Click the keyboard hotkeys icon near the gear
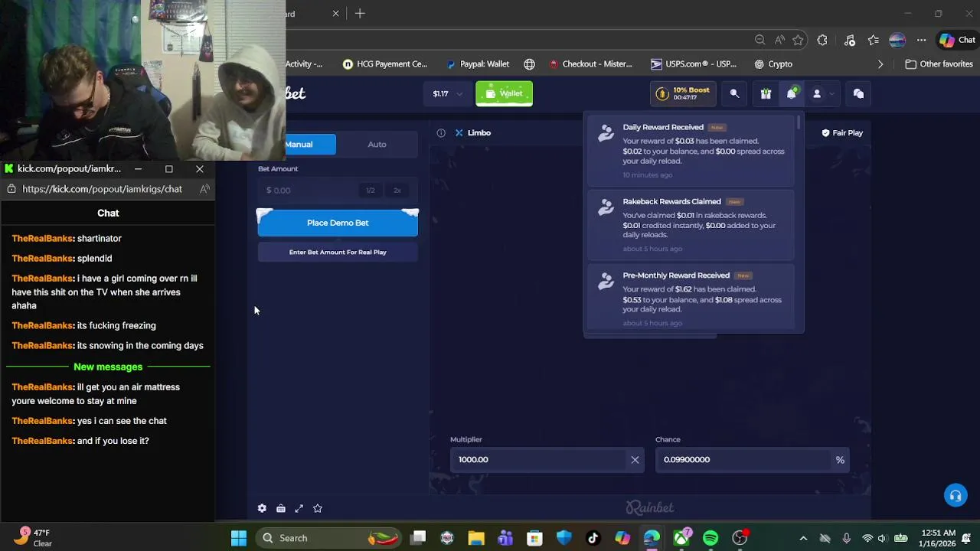The width and height of the screenshot is (980, 551). point(281,508)
